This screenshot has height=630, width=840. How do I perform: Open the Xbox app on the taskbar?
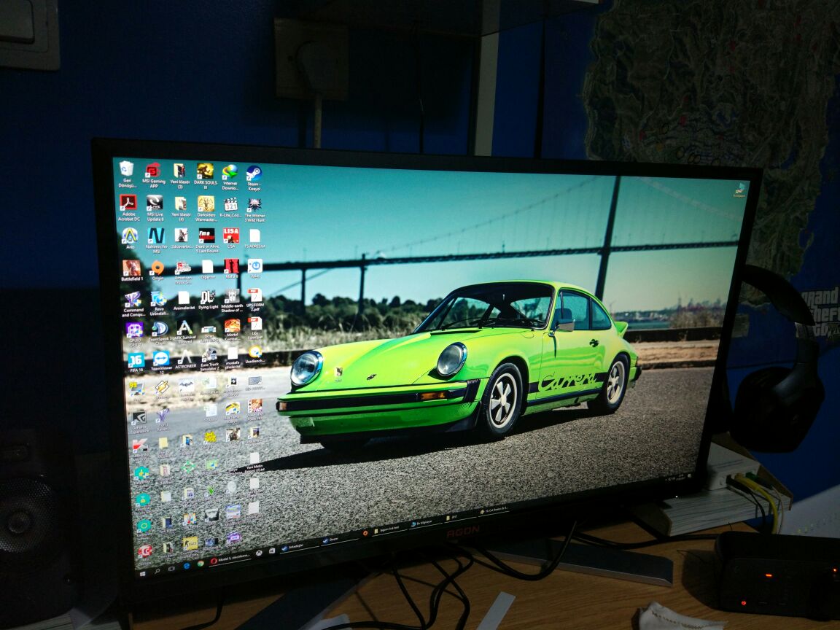259,553
